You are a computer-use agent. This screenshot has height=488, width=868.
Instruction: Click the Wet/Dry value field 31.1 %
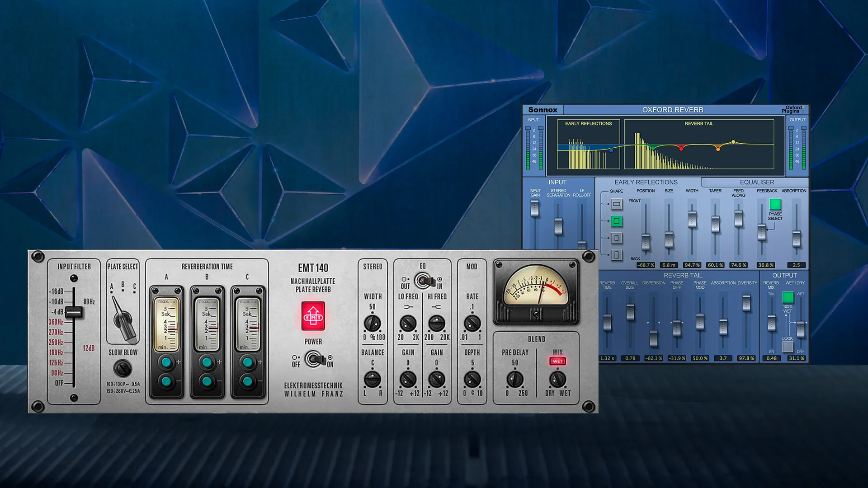coord(796,358)
